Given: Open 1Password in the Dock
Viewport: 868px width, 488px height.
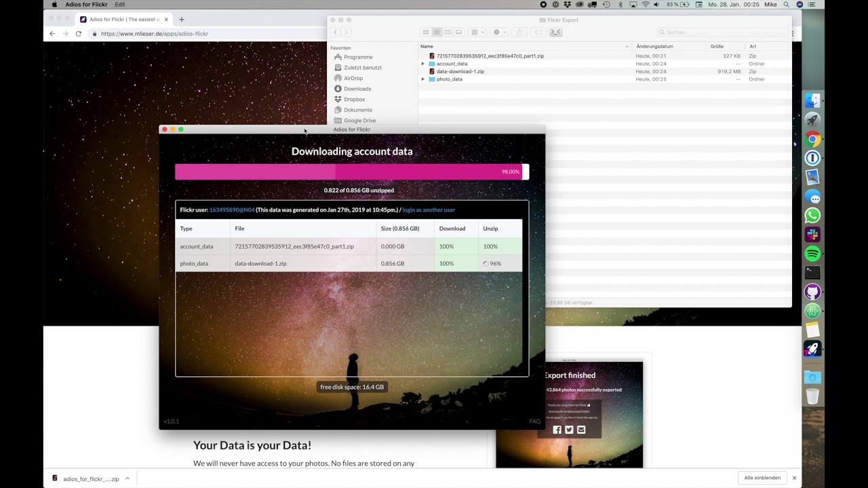Looking at the screenshot, I should pyautogui.click(x=812, y=158).
